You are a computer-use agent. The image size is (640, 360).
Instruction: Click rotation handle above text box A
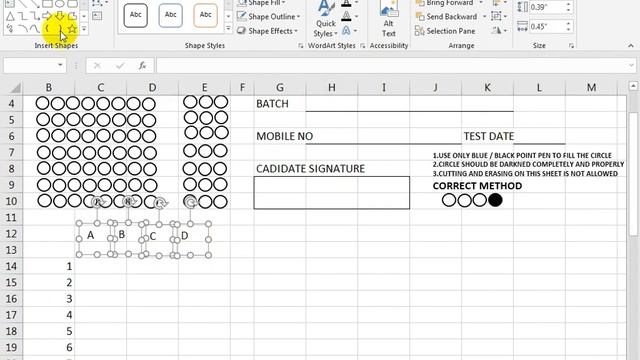[97, 202]
